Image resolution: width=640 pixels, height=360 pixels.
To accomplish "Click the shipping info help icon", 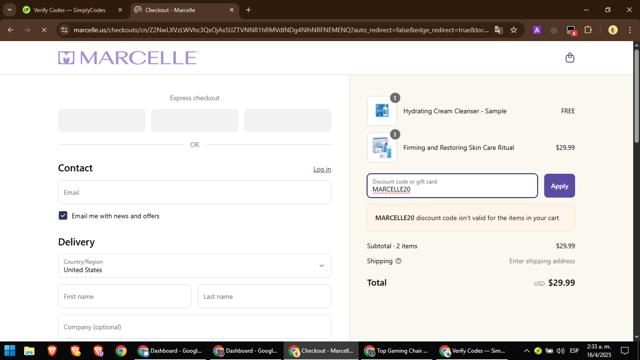I will [x=398, y=261].
